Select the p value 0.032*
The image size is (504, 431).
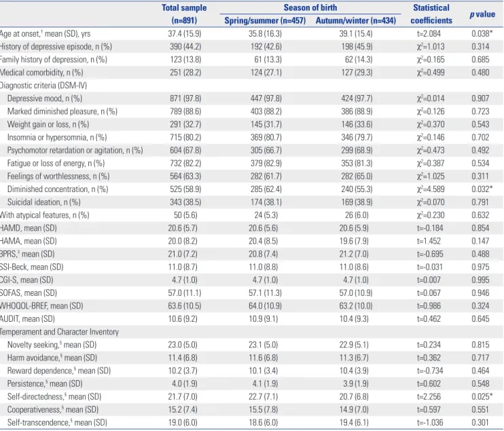tap(482, 189)
